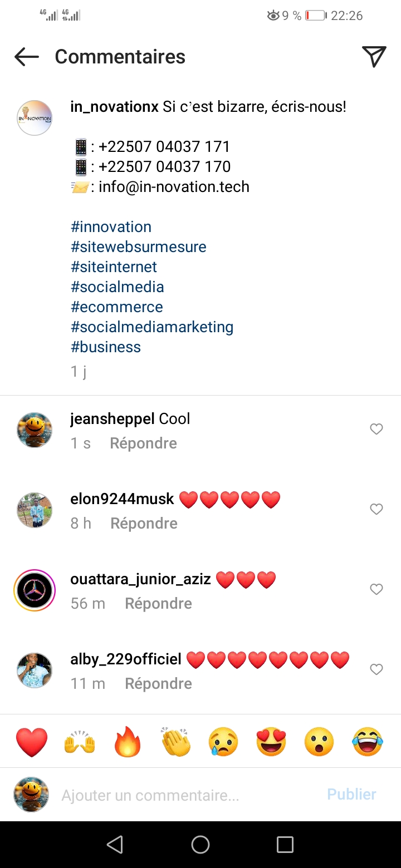Like ouattara_junior_aziz's comment
401x868 pixels.
coord(376,589)
